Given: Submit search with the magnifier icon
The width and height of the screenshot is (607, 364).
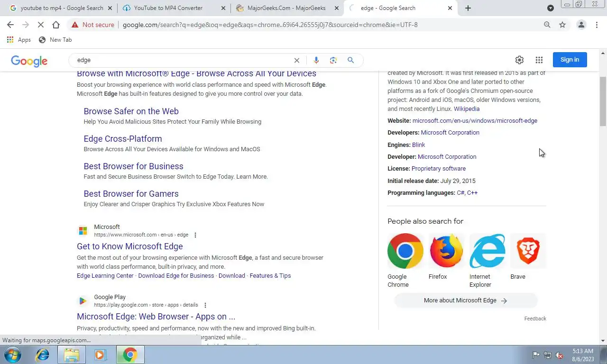Looking at the screenshot, I should point(351,60).
